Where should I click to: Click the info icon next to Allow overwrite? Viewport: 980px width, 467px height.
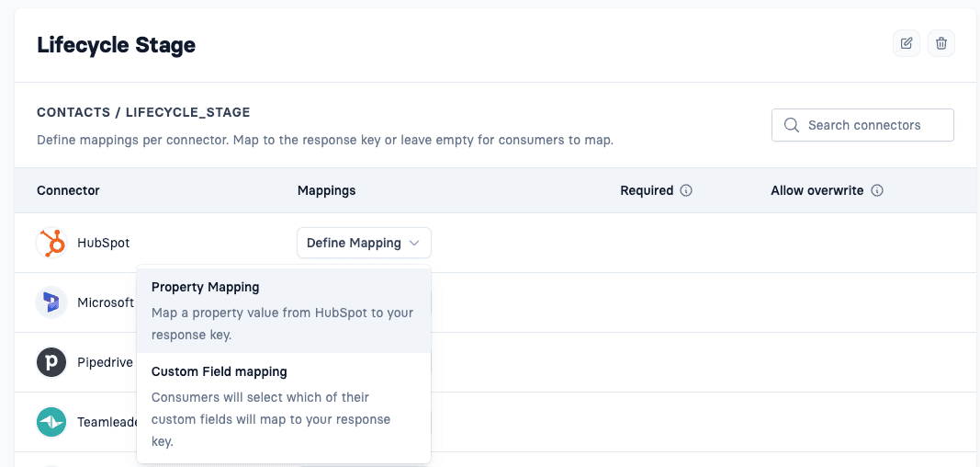point(877,190)
